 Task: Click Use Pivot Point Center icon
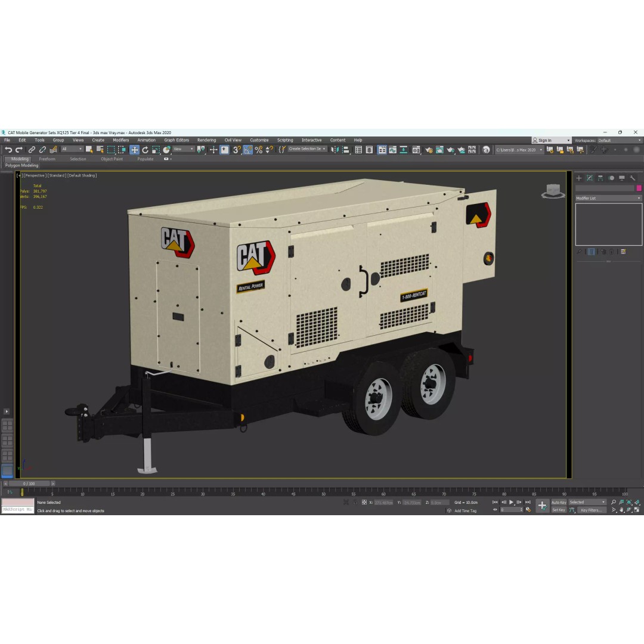(201, 150)
